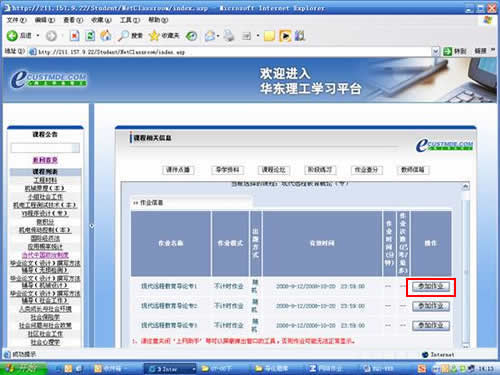Go to the Home page icon
The width and height of the screenshot is (500, 375).
click(x=106, y=35)
